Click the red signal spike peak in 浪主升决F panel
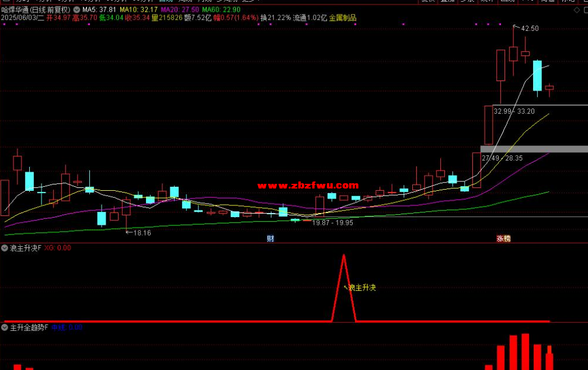The image size is (588, 370). pyautogui.click(x=344, y=256)
